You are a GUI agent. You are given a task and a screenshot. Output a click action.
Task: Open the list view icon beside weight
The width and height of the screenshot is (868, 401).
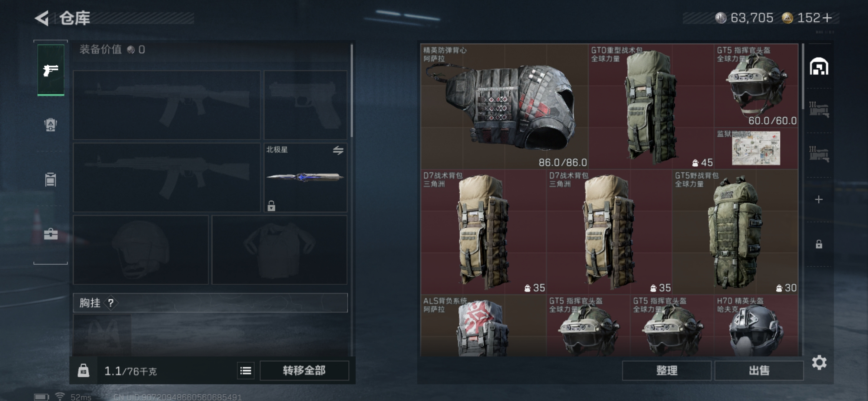(x=246, y=371)
